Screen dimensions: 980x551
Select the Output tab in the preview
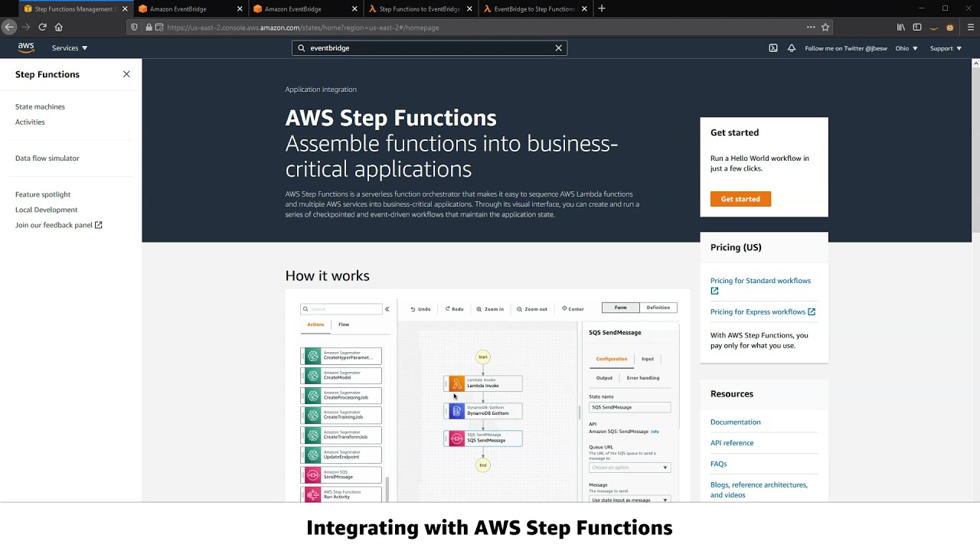605,378
